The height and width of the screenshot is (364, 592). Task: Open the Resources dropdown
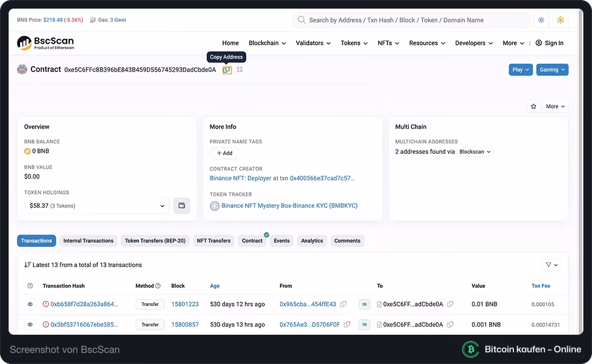[x=428, y=43]
